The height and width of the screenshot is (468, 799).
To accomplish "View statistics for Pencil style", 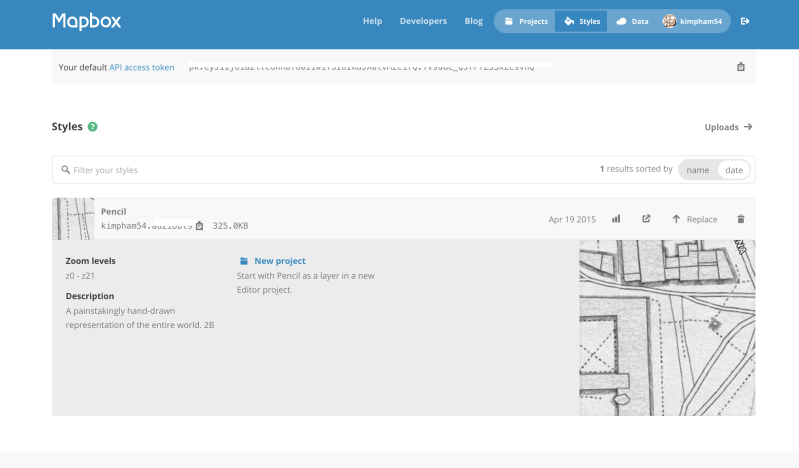I will (616, 219).
